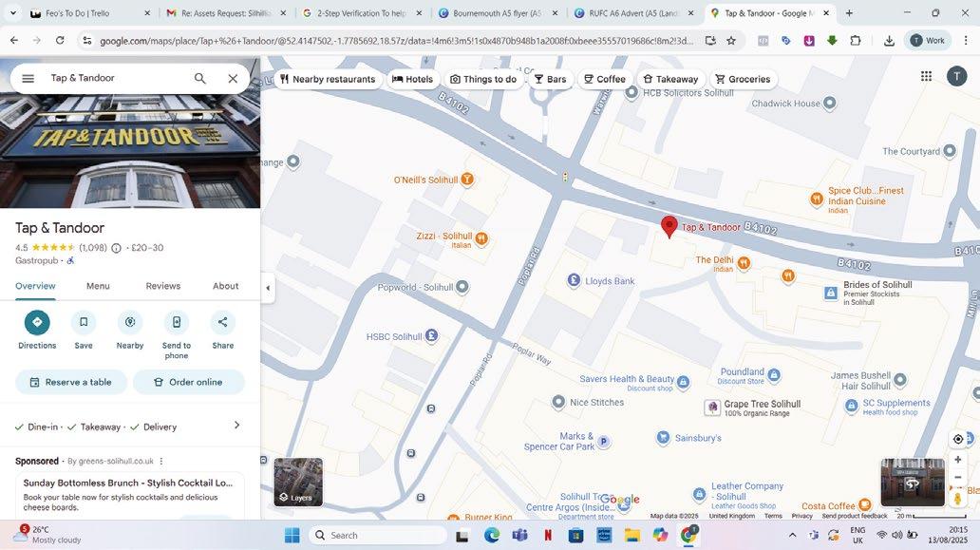Viewport: 980px width, 550px height.
Task: Select the HSBC Solihull map pin
Action: (x=431, y=336)
